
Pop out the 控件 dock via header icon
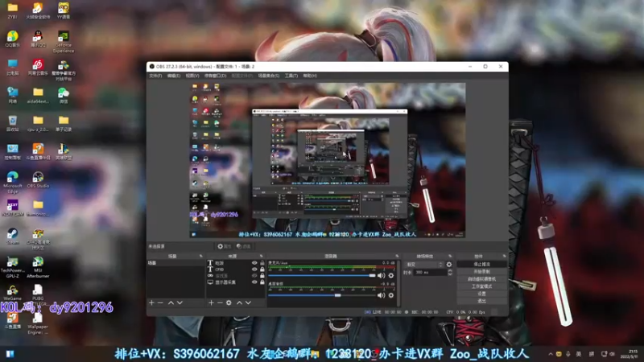click(x=504, y=256)
